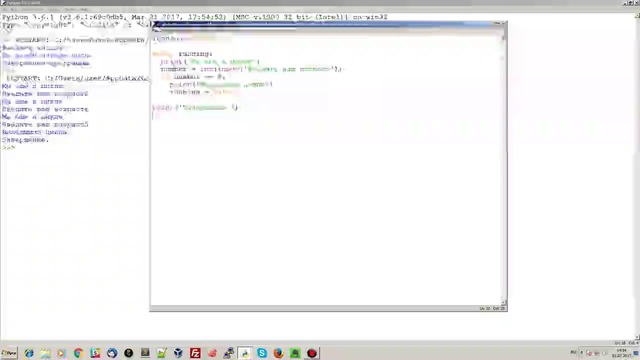Open the green notepad taskbar icon
Image resolution: width=640 pixels, height=360 pixels.
click(x=162, y=353)
